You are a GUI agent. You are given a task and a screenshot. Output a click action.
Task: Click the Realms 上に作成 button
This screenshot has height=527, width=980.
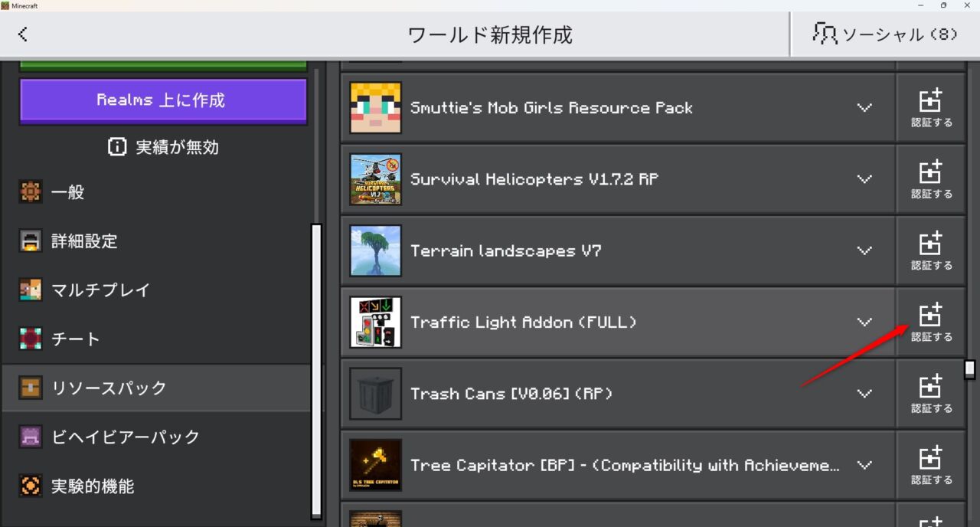pyautogui.click(x=163, y=100)
